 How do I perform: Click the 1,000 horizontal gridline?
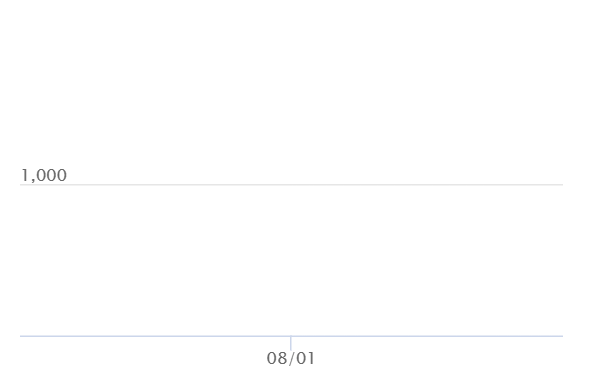point(291,185)
